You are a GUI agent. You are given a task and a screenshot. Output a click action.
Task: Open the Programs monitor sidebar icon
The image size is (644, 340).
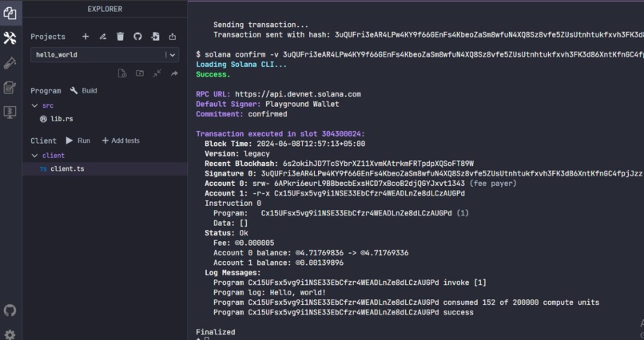pyautogui.click(x=10, y=113)
